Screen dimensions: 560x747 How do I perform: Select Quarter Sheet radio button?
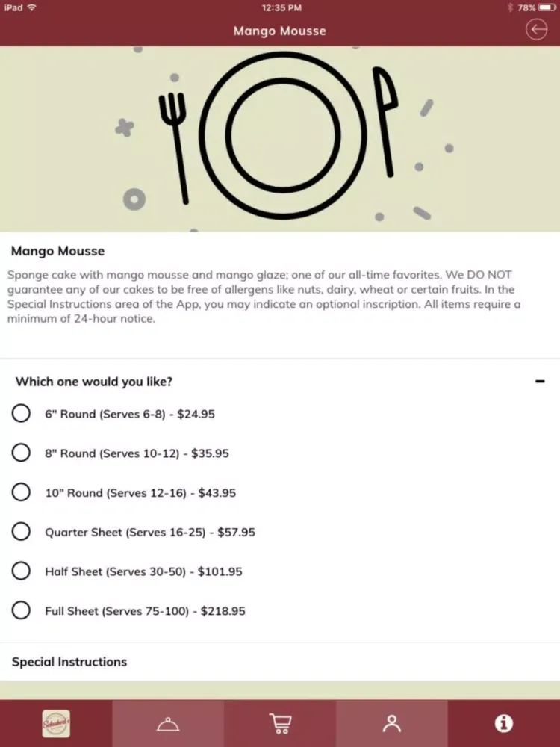point(21,531)
